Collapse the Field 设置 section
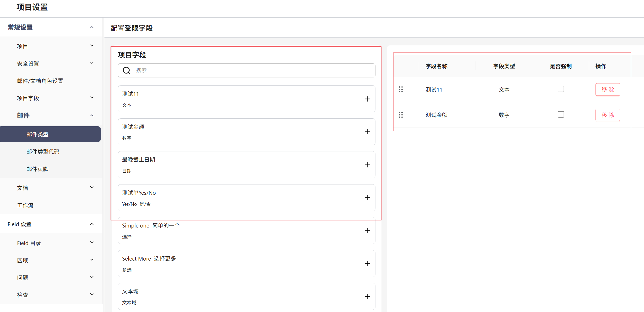Viewport: 644px width, 312px height. tap(92, 224)
